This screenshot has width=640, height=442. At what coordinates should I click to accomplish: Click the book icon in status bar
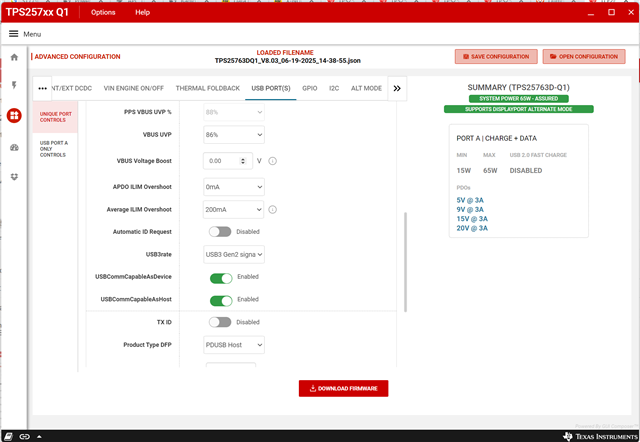point(9,436)
